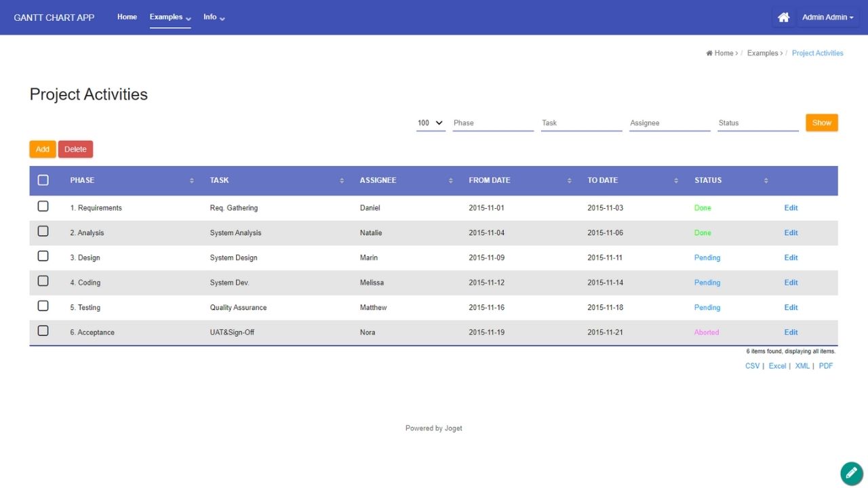868x488 pixels.
Task: Export the list via Excel link
Action: pos(777,366)
